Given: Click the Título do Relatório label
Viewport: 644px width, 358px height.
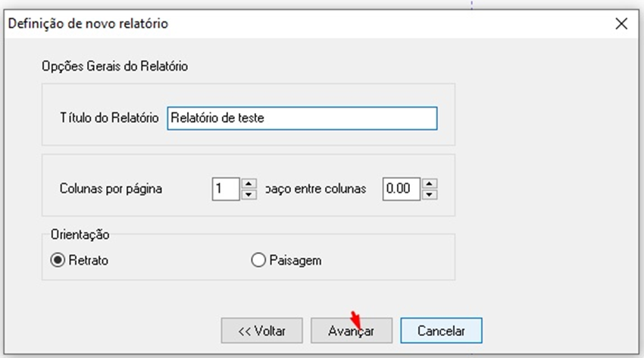Looking at the screenshot, I should pos(108,118).
